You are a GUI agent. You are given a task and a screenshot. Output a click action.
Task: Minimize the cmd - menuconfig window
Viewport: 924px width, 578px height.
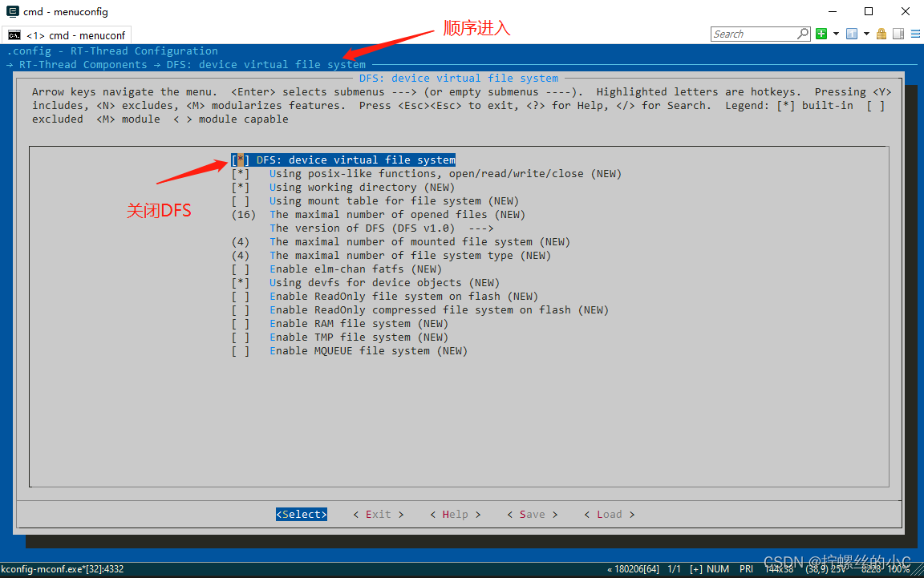(x=833, y=11)
